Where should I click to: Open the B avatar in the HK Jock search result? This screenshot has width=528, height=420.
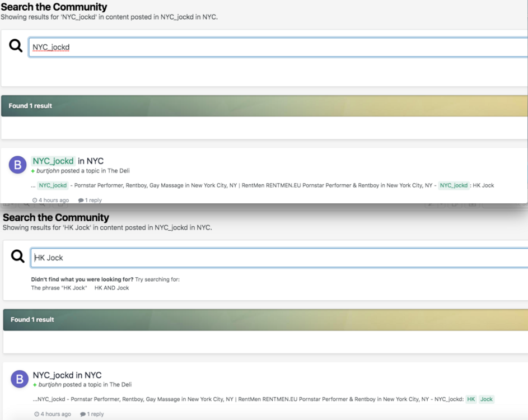point(20,379)
